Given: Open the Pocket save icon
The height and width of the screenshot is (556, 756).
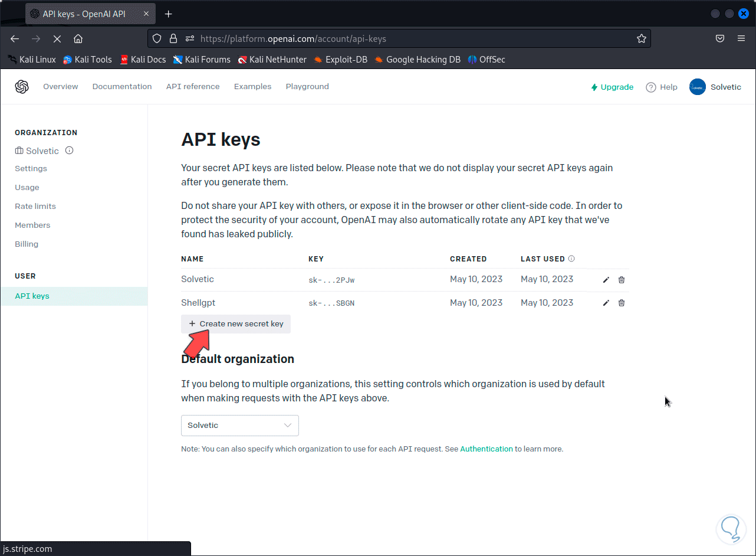Looking at the screenshot, I should click(720, 38).
